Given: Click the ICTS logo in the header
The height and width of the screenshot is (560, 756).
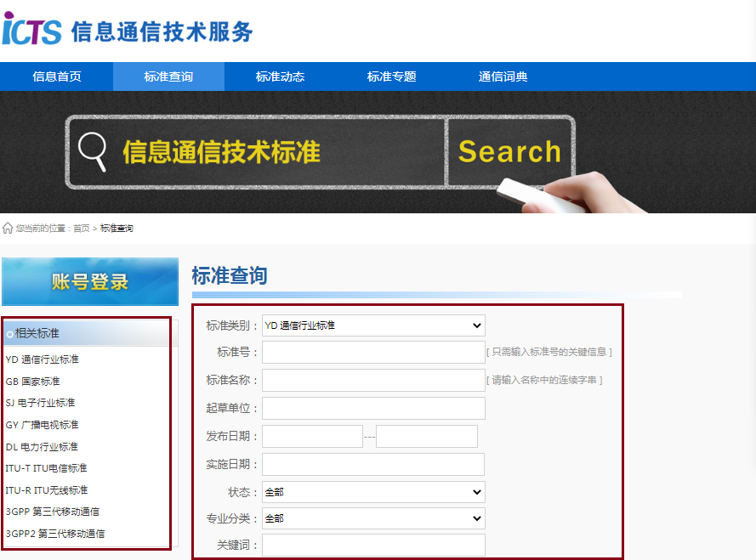Looking at the screenshot, I should tap(34, 30).
